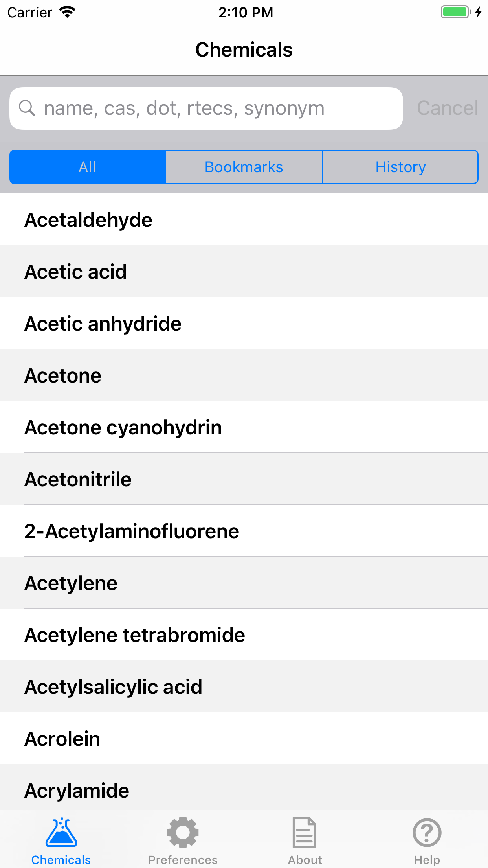
Task: Open the 2-Acetylaminofluorene entry
Action: (244, 531)
